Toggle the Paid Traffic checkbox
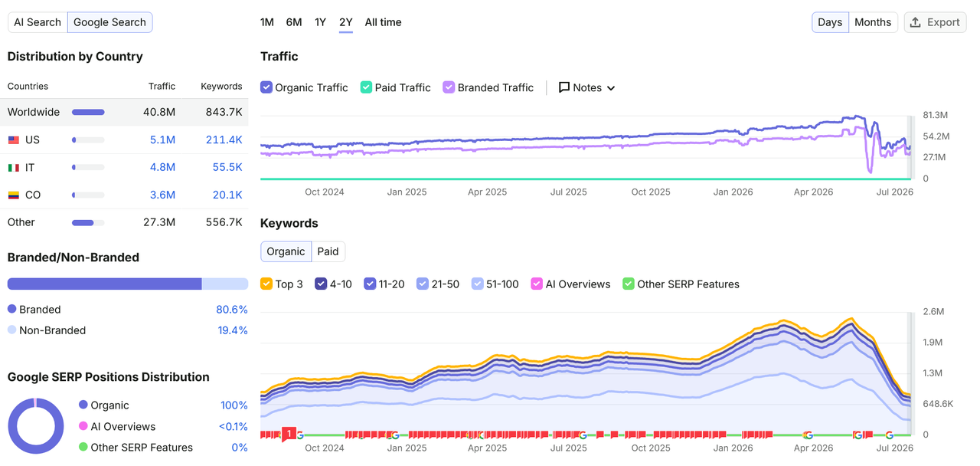This screenshot has width=980, height=466. 366,87
